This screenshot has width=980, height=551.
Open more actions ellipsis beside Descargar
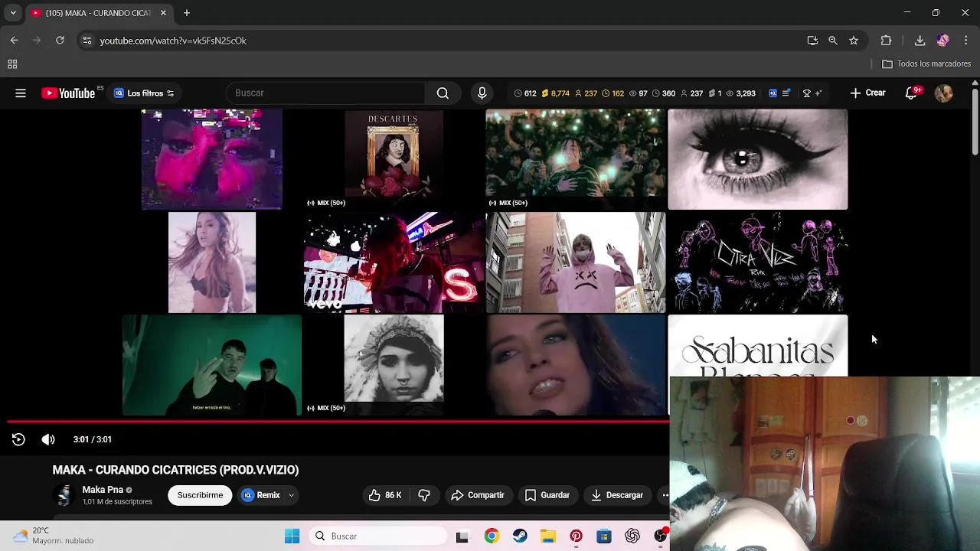665,495
